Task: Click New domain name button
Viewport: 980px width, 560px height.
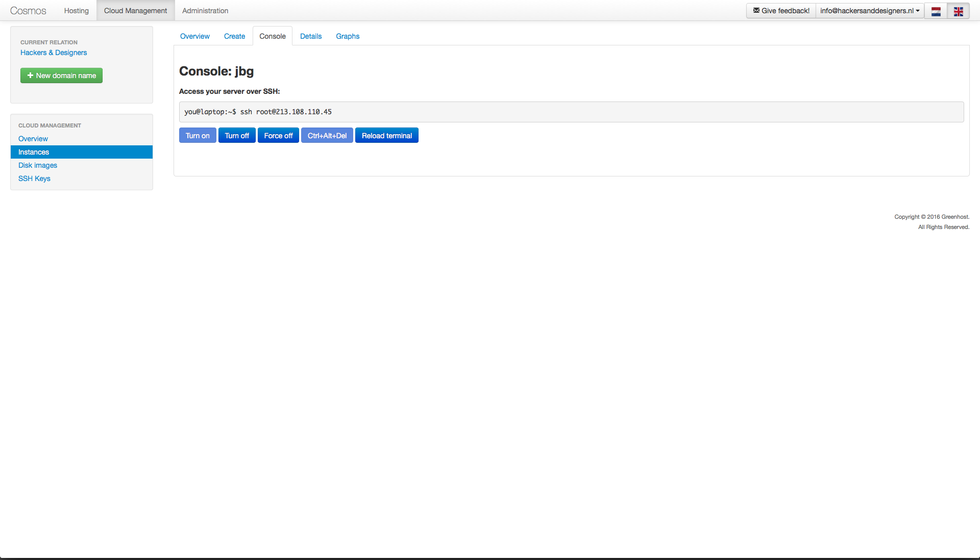Action: click(x=61, y=75)
